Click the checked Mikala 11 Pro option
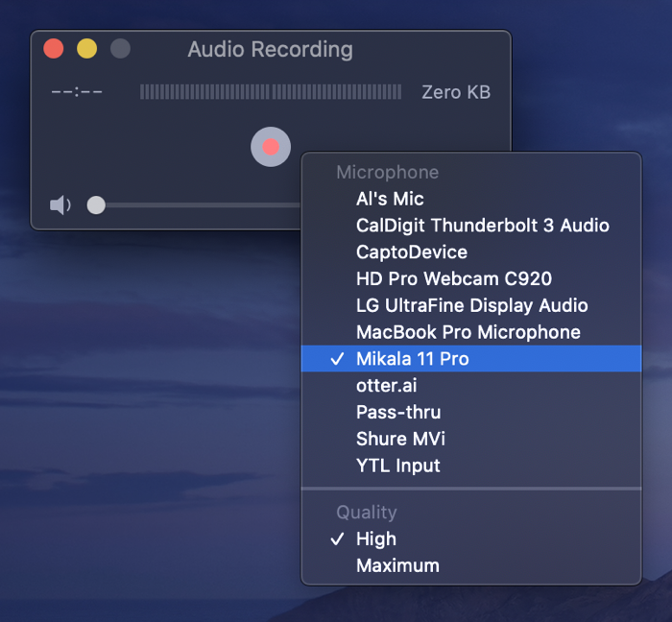Image resolution: width=672 pixels, height=622 pixels. [x=412, y=359]
